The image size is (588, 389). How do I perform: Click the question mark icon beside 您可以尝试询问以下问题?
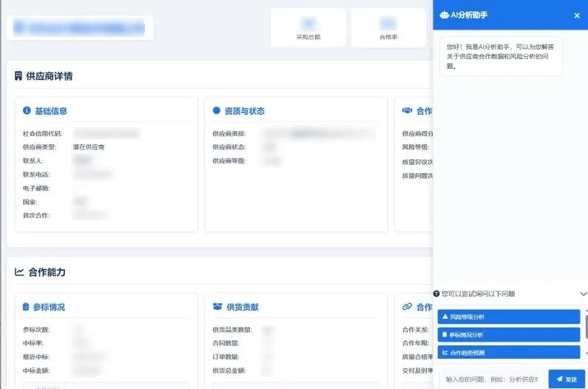click(436, 294)
